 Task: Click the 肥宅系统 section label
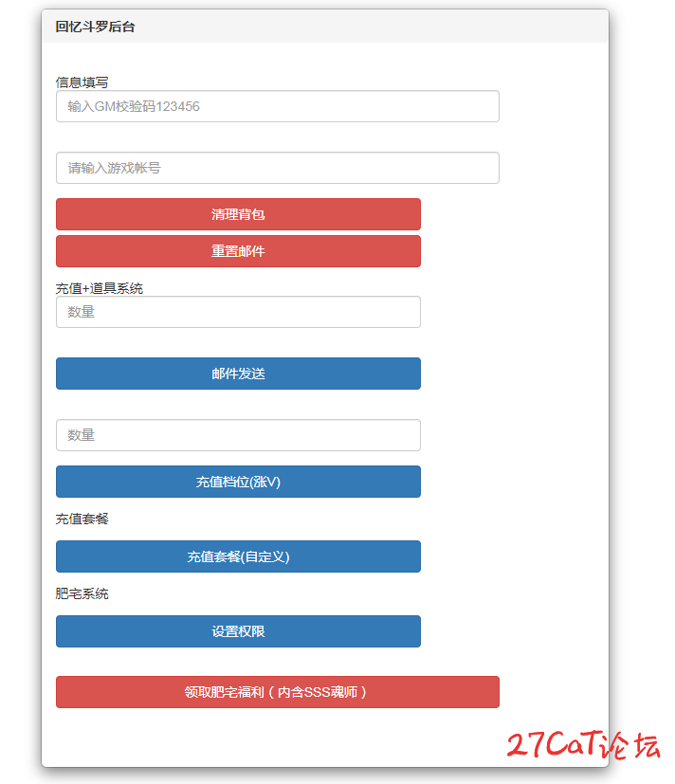tap(82, 593)
